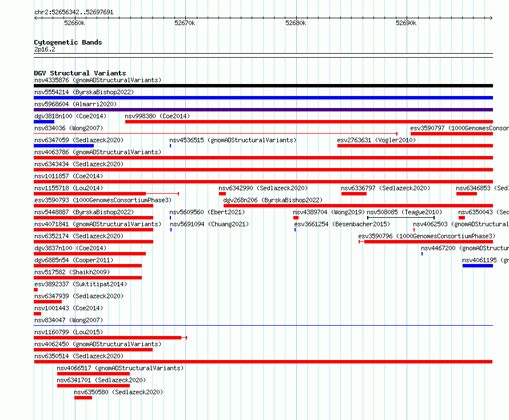Click the nsv4066517 gnomAD label
Screen dimensions: 509x420
(x=120, y=368)
